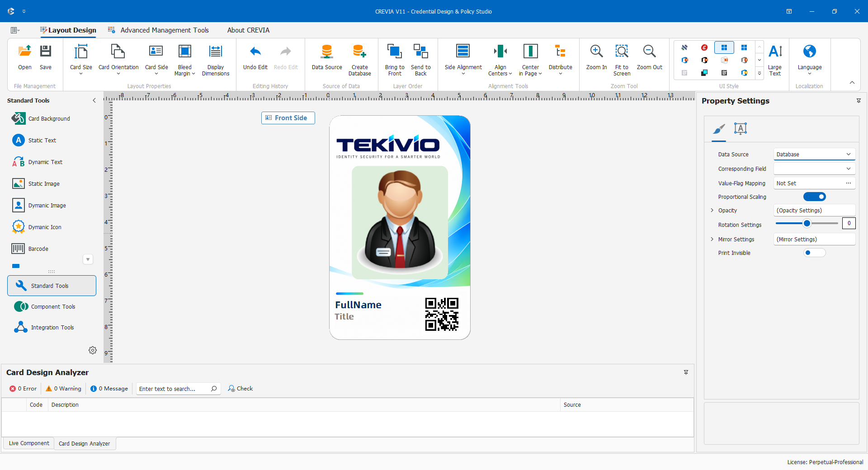Click the Check button in analyzer
868x470 pixels.
coord(241,389)
